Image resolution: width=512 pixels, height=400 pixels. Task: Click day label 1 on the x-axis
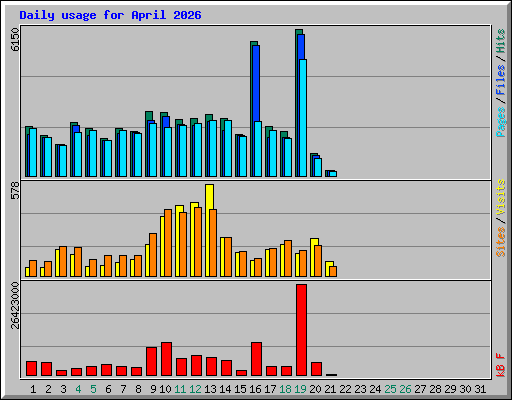33,389
